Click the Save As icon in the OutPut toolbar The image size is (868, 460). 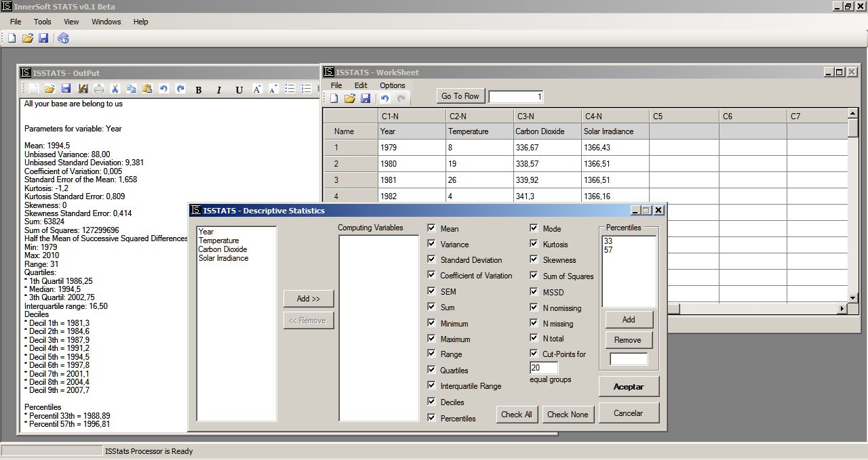pyautogui.click(x=83, y=89)
